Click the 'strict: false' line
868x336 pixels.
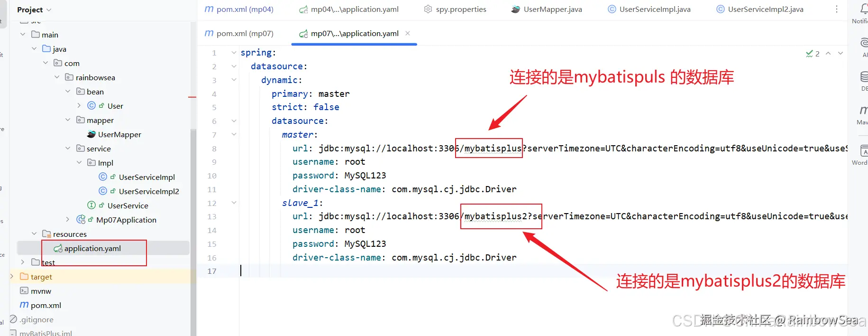pos(305,107)
